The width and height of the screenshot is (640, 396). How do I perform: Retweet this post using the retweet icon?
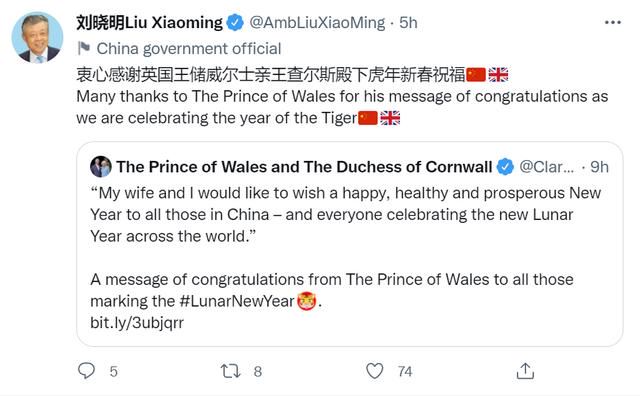pyautogui.click(x=231, y=371)
